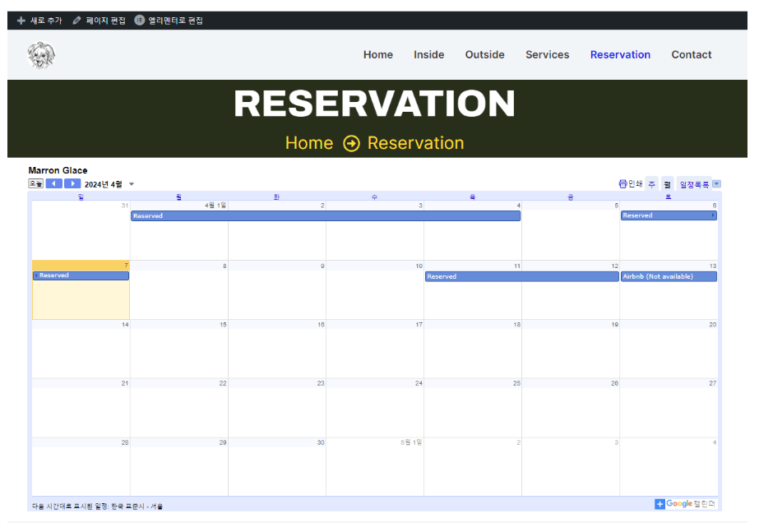This screenshot has width=759, height=532.
Task: Click the dog logo in the header
Action: tap(41, 55)
